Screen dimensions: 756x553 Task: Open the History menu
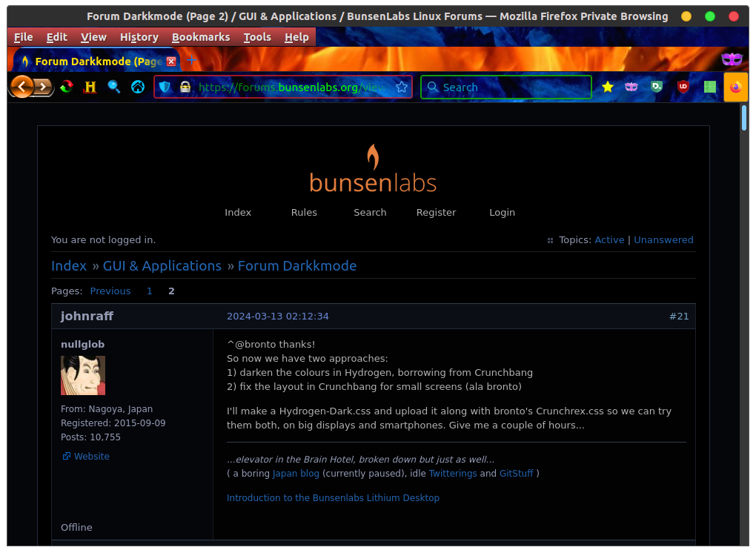139,37
